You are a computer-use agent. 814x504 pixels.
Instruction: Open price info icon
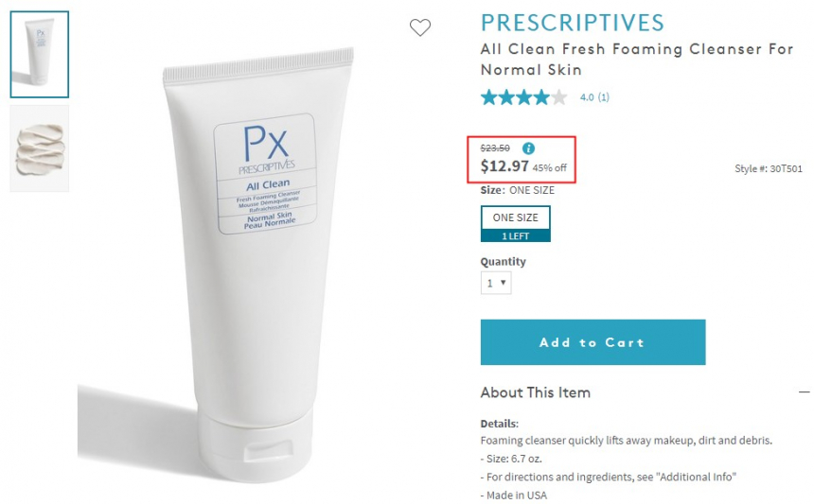[x=528, y=148]
